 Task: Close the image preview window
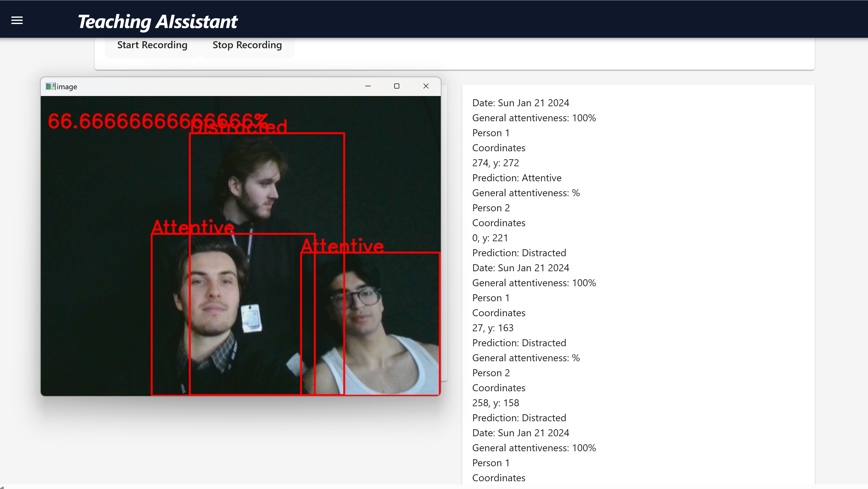tap(426, 86)
